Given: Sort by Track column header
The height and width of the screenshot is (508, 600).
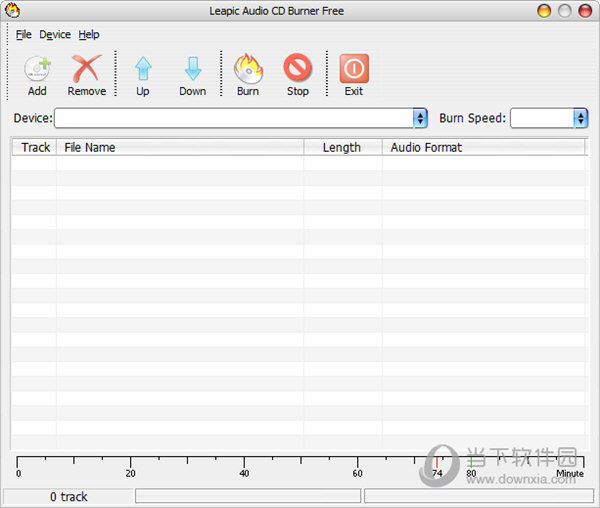Looking at the screenshot, I should click(34, 147).
